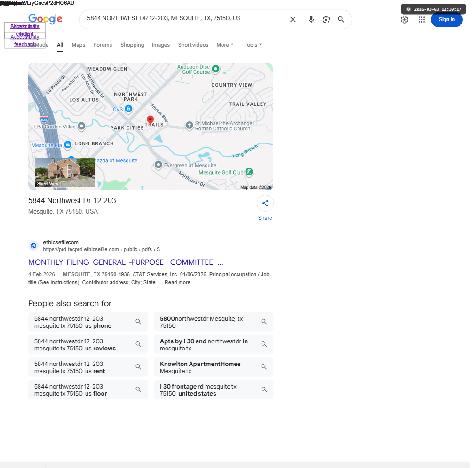This screenshot has height=468, width=476.
Task: Open the Forums tab
Action: pos(103,45)
